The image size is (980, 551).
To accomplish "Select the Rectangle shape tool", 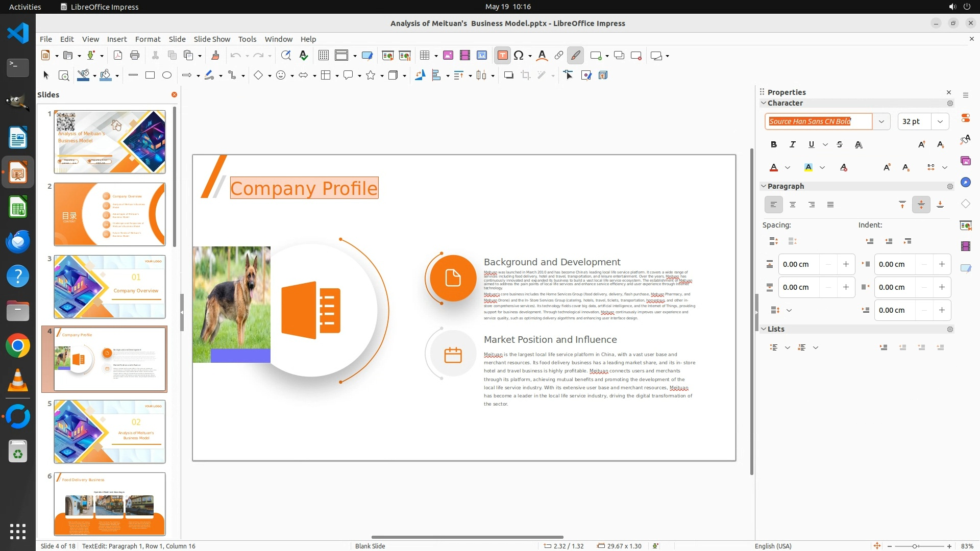I will tap(150, 76).
